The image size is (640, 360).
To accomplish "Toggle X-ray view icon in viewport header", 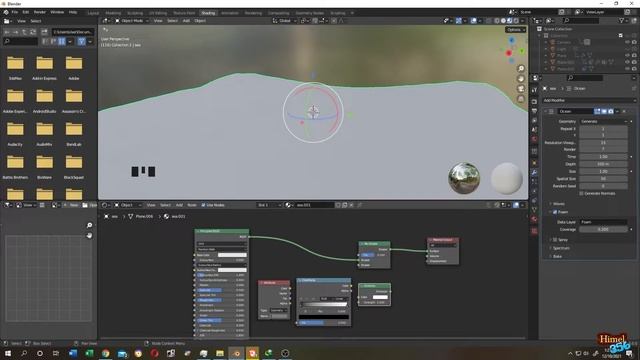I will pos(489,21).
